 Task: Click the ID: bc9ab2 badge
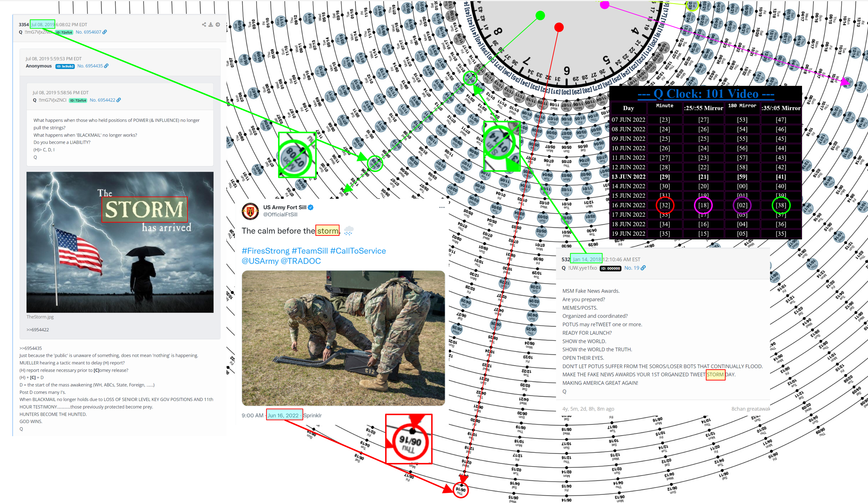click(x=65, y=66)
